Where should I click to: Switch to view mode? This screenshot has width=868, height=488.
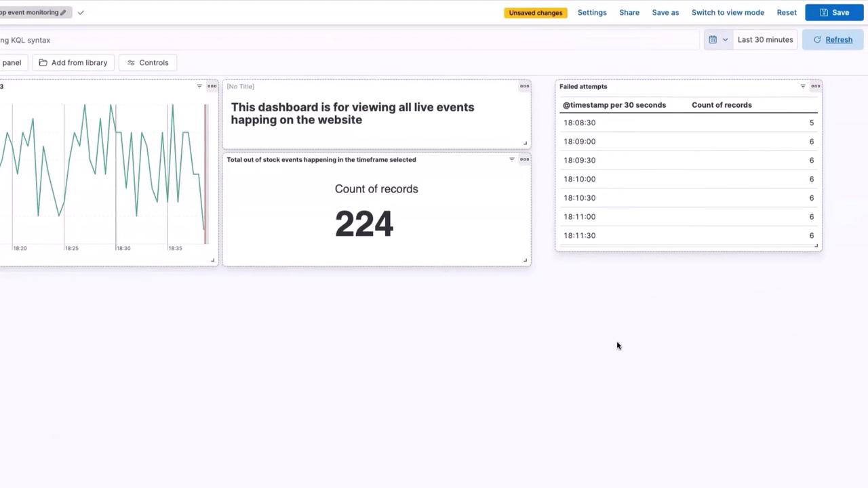point(728,12)
